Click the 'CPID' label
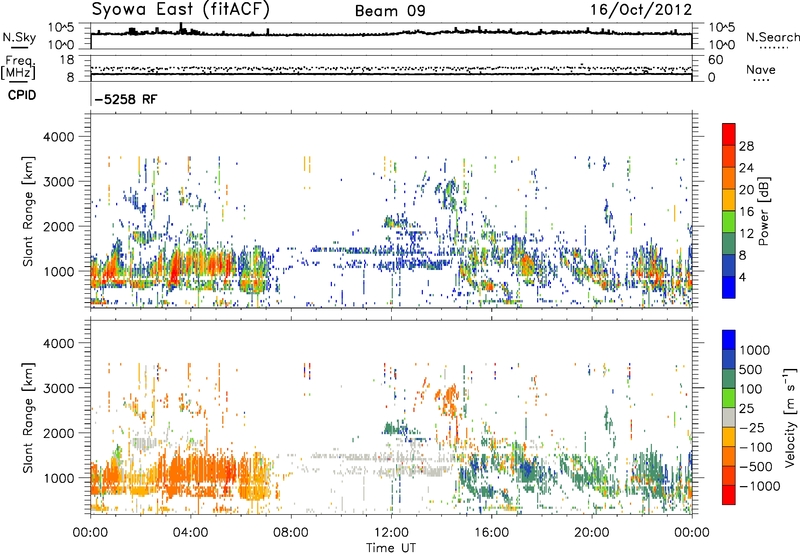The height and width of the screenshot is (554, 800). coord(22,95)
